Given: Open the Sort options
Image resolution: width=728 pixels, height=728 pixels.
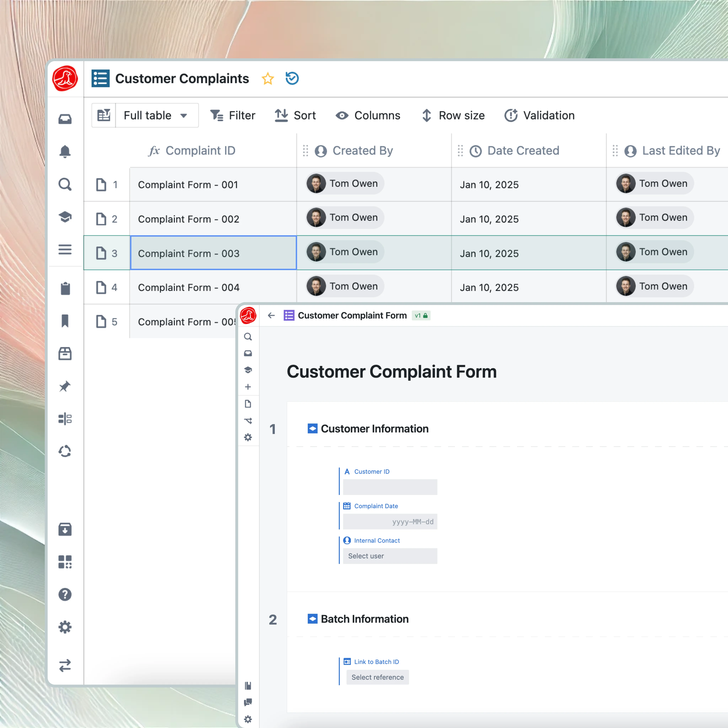Looking at the screenshot, I should 295,115.
